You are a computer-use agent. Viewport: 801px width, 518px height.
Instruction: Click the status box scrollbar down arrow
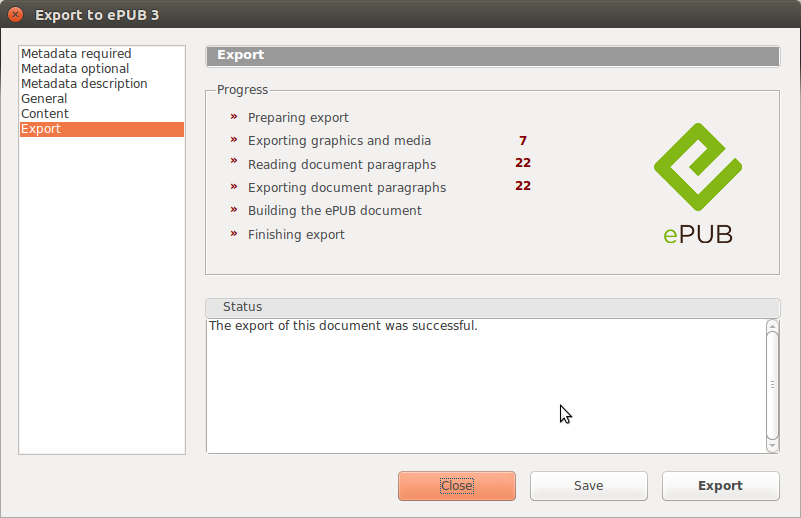point(772,446)
